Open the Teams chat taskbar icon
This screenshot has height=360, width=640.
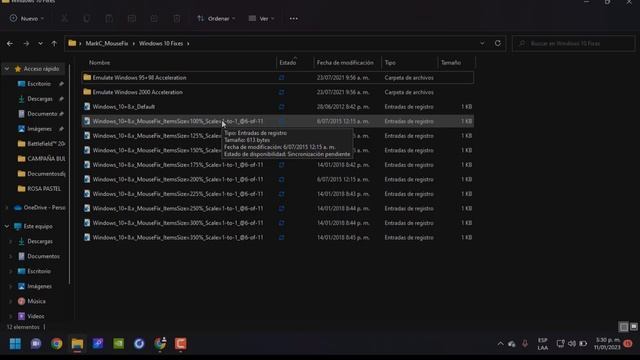click(36, 344)
